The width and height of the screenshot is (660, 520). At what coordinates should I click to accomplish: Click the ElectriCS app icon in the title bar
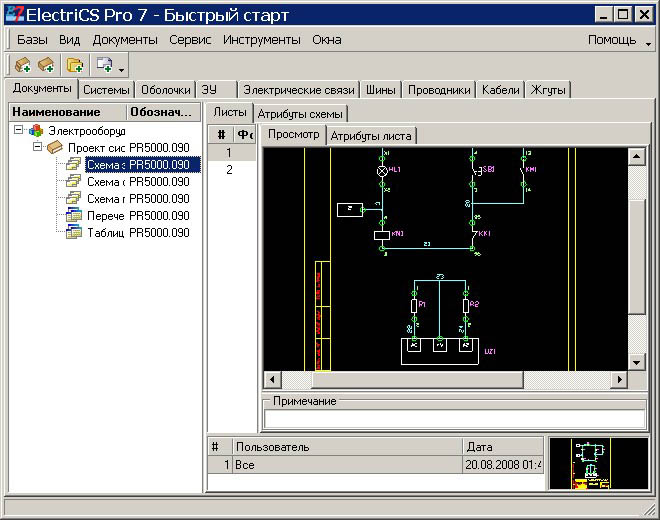tap(16, 14)
